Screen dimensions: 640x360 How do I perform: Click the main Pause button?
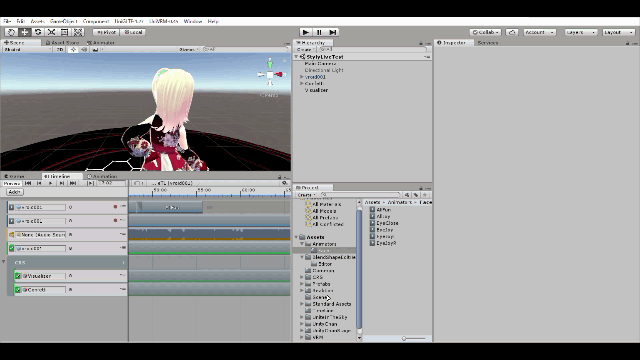click(319, 32)
